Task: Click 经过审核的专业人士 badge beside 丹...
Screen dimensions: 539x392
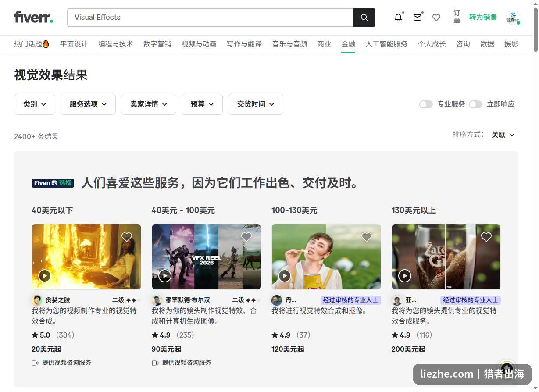Action: click(350, 300)
